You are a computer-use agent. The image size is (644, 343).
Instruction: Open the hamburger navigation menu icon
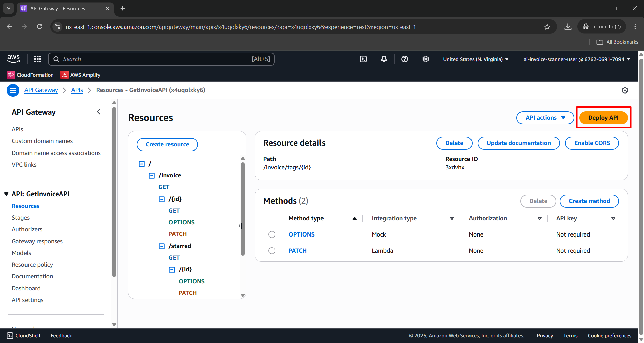tap(13, 90)
